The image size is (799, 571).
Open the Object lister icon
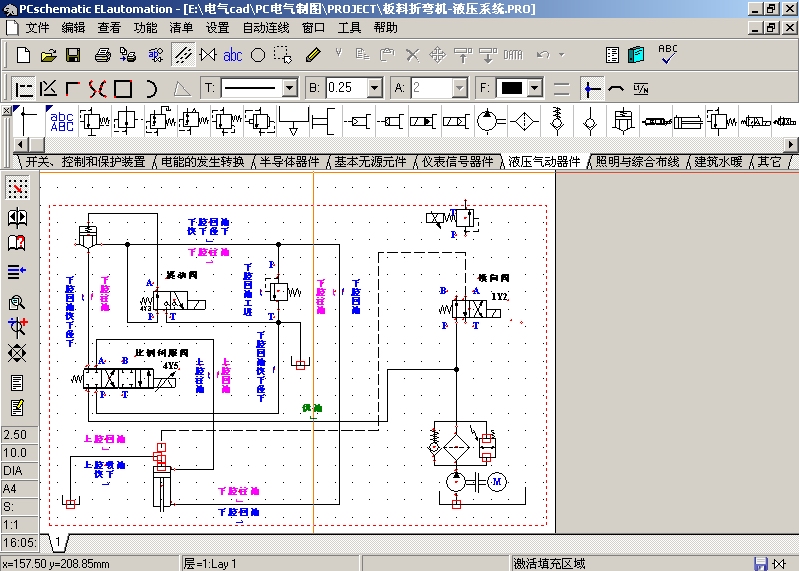pyautogui.click(x=612, y=55)
